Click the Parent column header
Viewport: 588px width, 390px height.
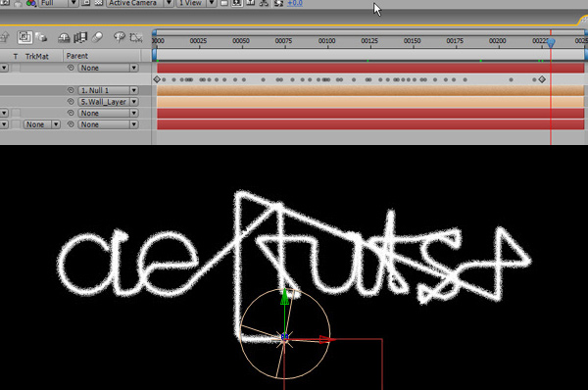pos(76,56)
